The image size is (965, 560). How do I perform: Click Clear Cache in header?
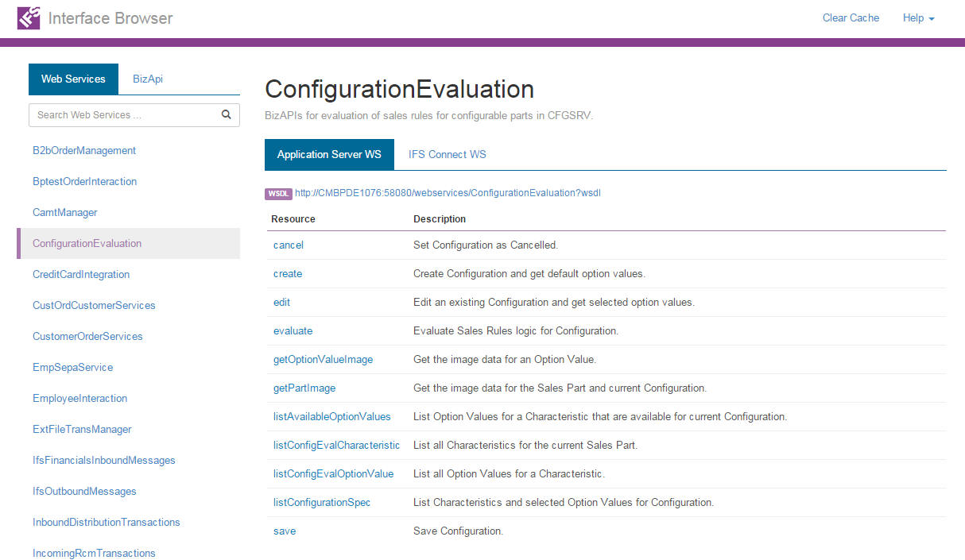point(851,17)
